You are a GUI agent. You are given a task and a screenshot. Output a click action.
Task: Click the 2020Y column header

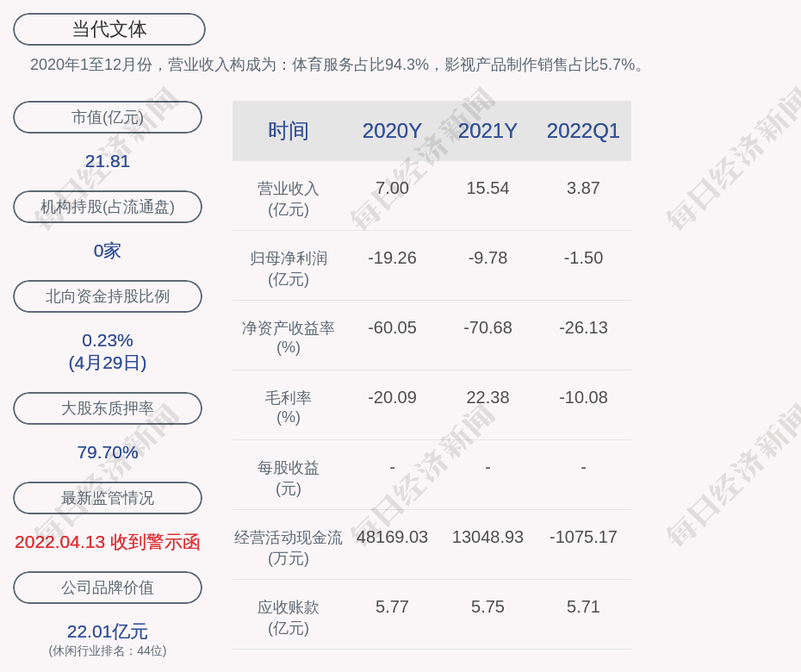392,131
